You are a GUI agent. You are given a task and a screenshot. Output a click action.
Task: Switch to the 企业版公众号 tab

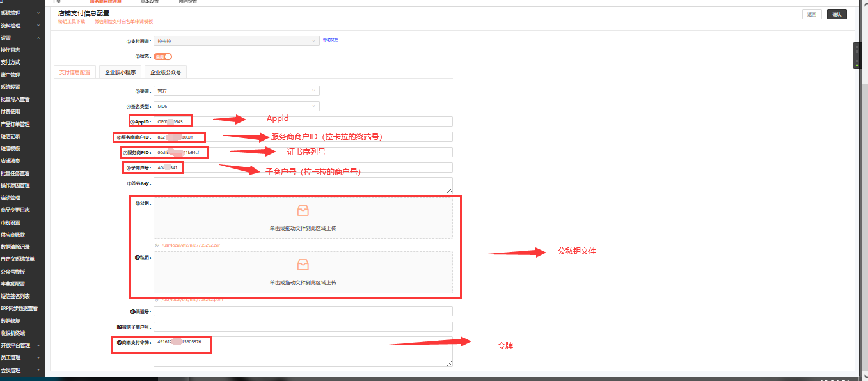click(x=166, y=72)
